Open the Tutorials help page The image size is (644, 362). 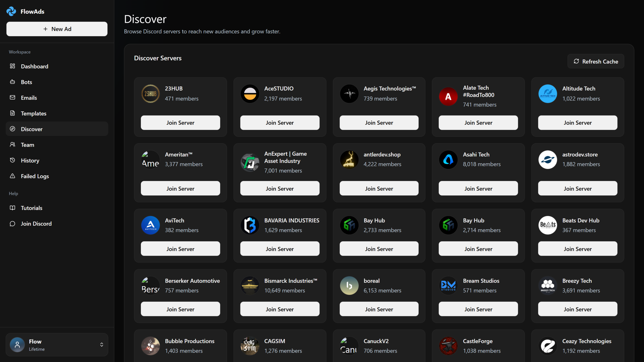[57, 208]
